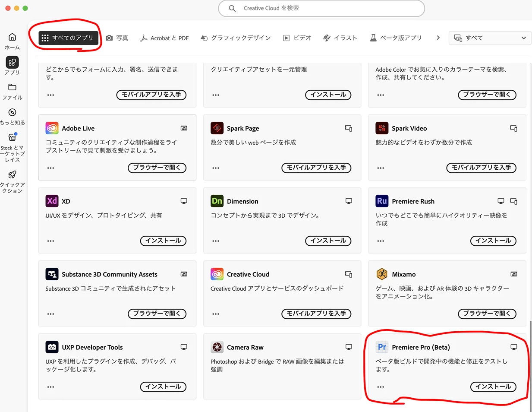
Task: Open more options on Premiere Pro (Beta) card
Action: click(x=381, y=387)
